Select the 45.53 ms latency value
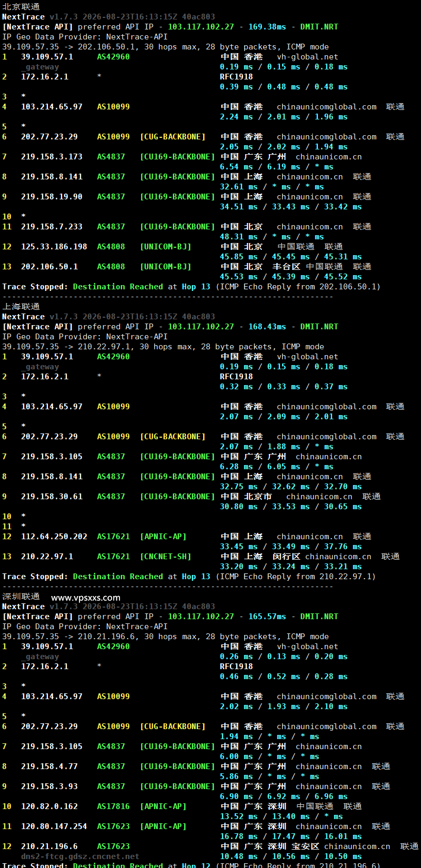This screenshot has height=868, width=421. 239,277
